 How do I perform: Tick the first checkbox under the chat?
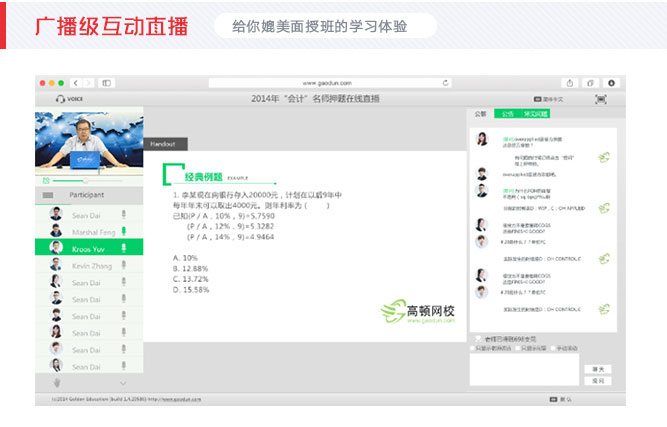pyautogui.click(x=472, y=348)
